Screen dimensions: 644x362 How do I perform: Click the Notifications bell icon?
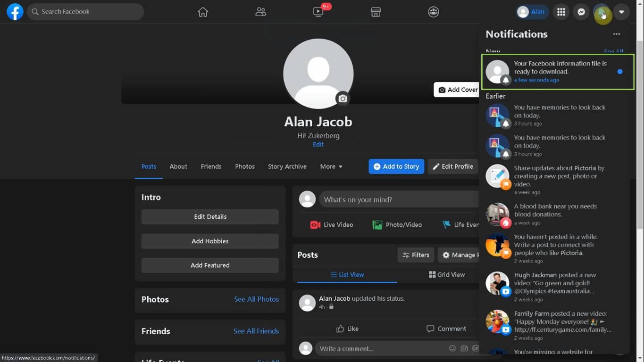602,12
